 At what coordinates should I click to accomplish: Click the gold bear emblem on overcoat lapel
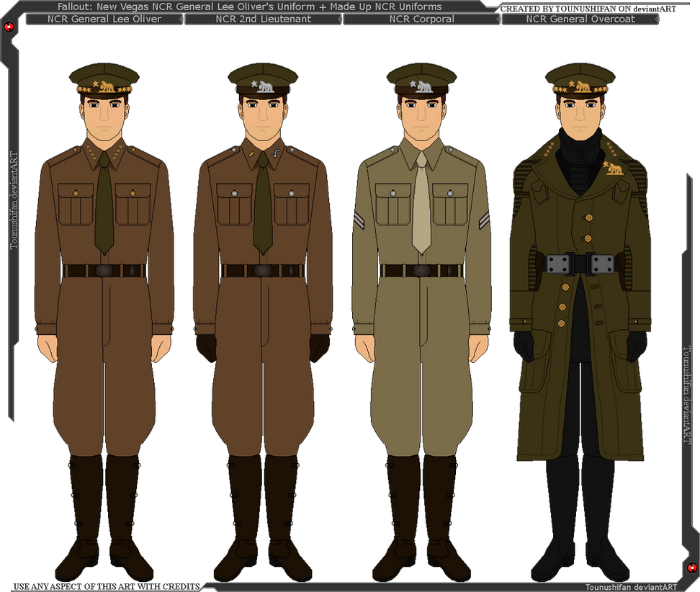(x=614, y=168)
